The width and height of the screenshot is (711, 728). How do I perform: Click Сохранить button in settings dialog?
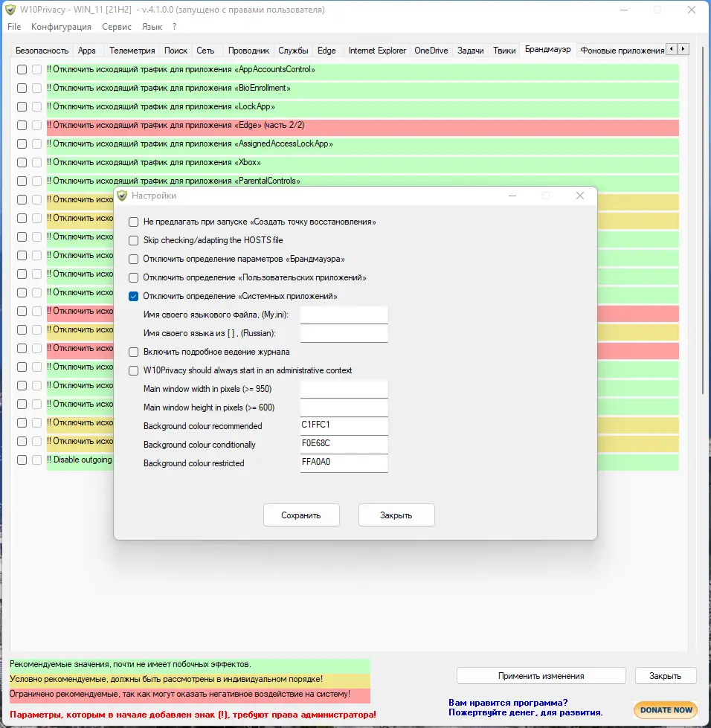301,515
